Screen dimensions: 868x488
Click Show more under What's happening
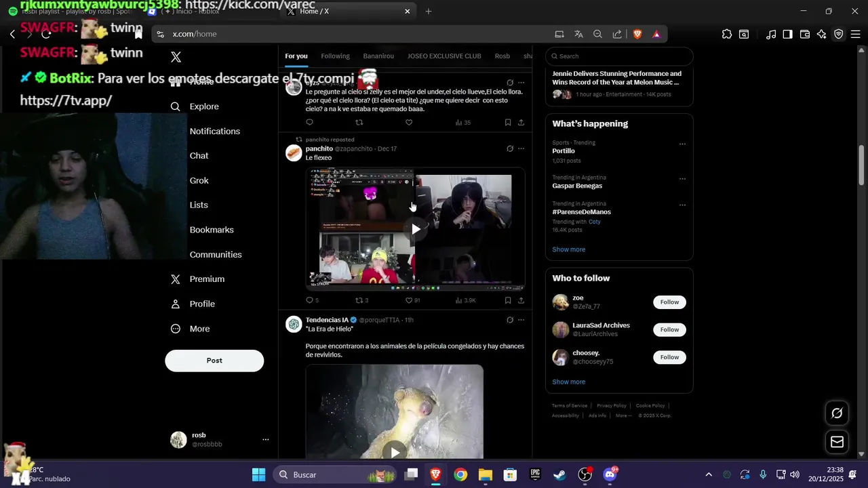click(568, 249)
